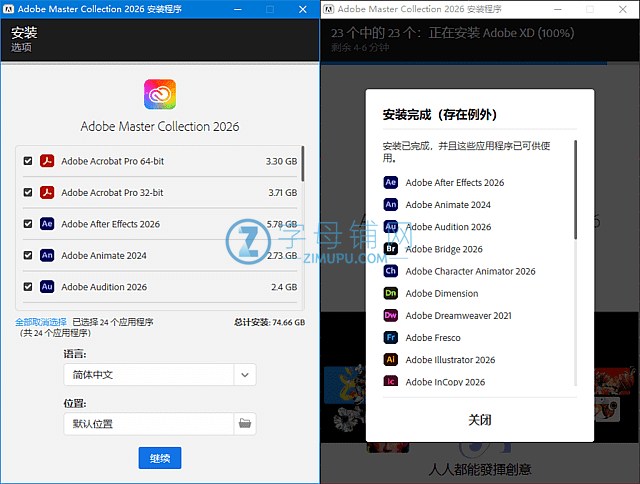Click the Dreamweaver 2021 icon
The width and height of the screenshot is (640, 484).
click(391, 315)
